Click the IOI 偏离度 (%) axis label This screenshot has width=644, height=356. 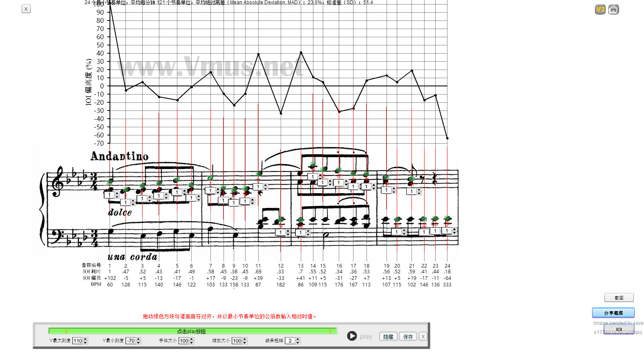[88, 82]
